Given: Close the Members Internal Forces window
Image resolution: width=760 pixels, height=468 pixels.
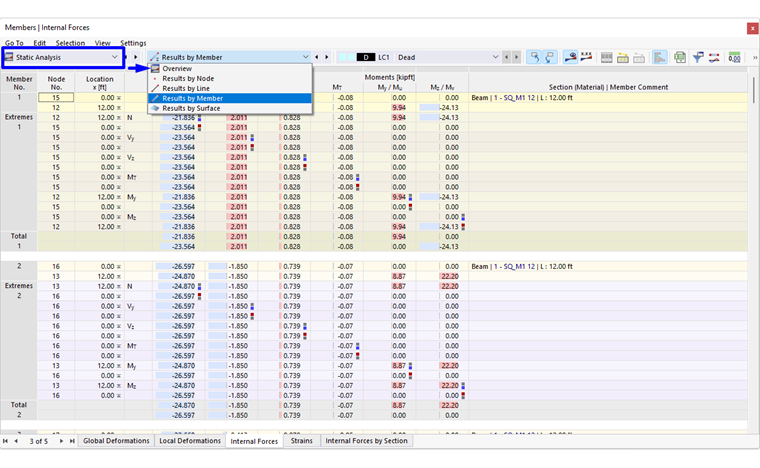Looking at the screenshot, I should (x=752, y=29).
